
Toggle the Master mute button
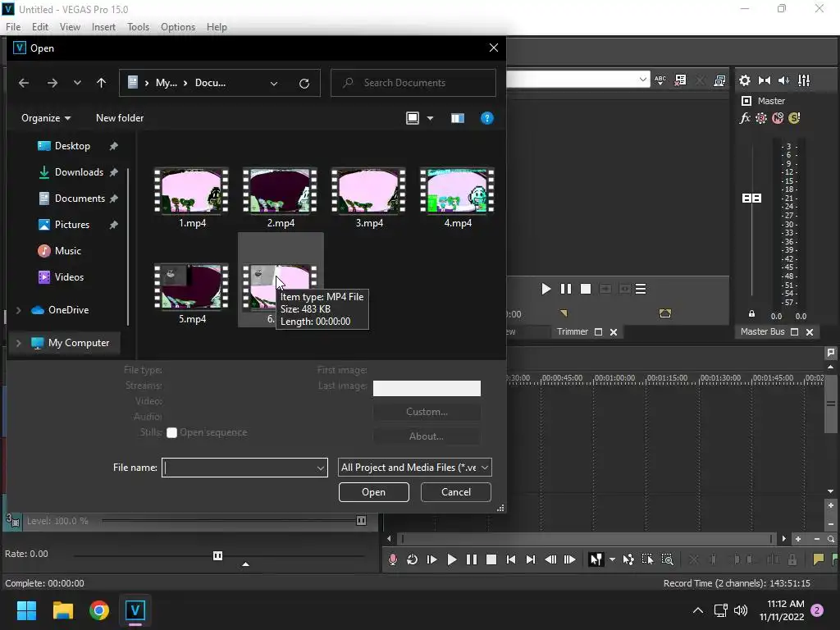778,118
